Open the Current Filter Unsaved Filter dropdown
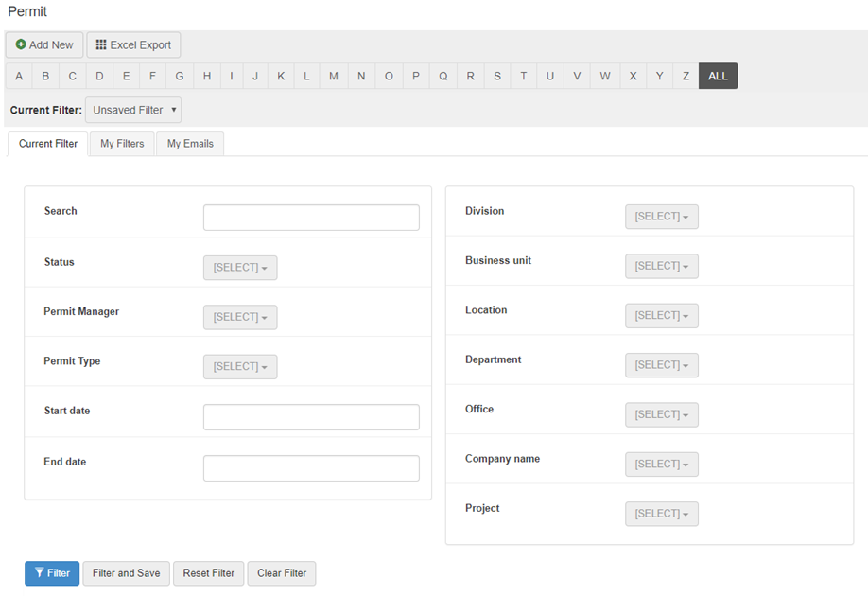This screenshot has width=868, height=596. 133,111
